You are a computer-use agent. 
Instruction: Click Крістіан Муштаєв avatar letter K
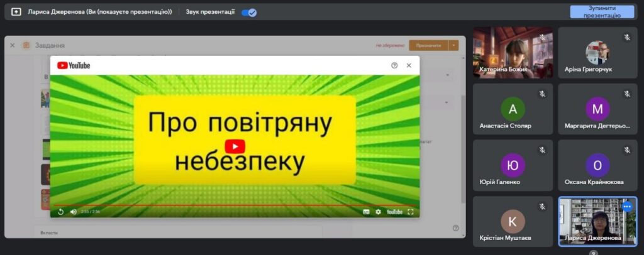click(x=513, y=221)
